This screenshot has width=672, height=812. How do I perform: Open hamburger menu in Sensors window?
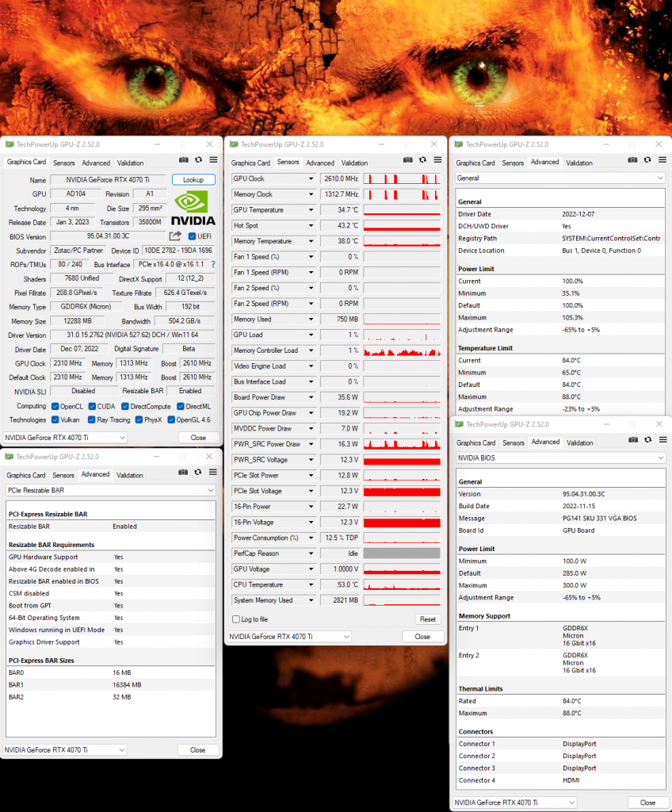(437, 160)
